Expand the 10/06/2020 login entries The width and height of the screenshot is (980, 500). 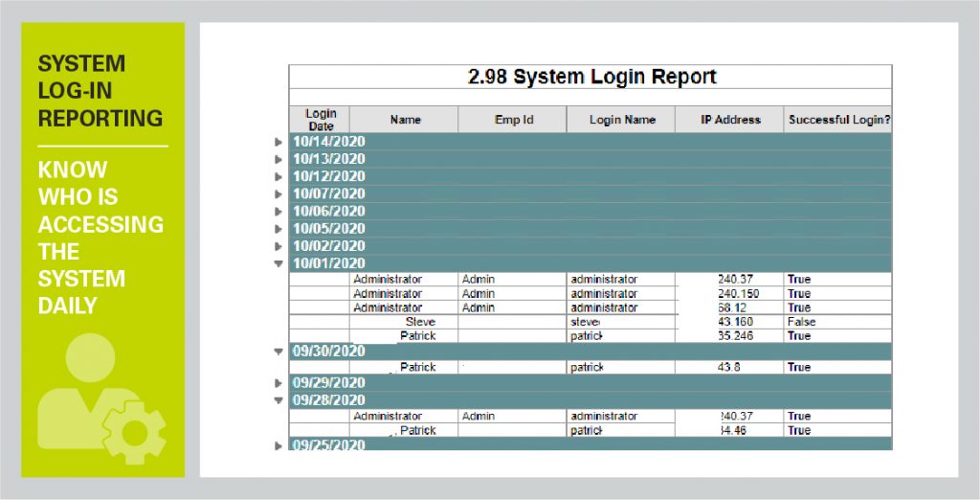(x=278, y=211)
